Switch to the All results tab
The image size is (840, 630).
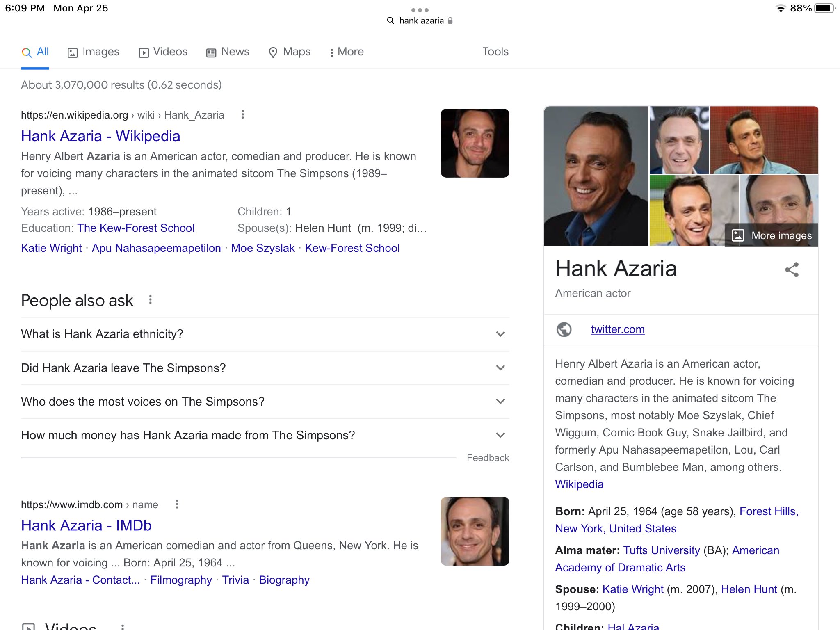(35, 52)
